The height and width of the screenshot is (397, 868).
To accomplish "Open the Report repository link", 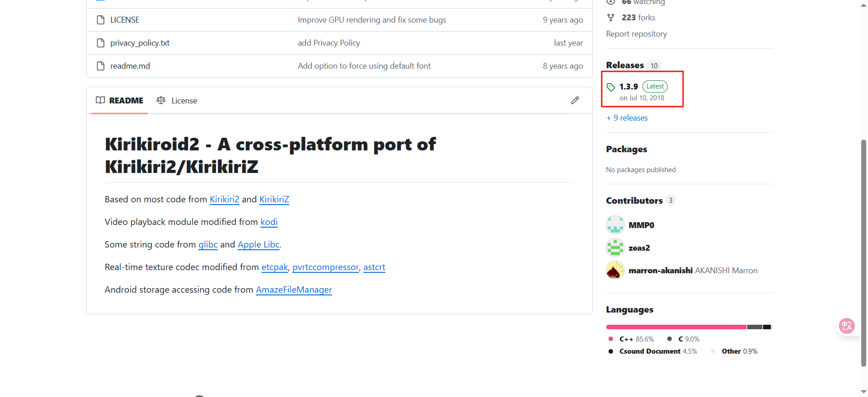I will [636, 34].
